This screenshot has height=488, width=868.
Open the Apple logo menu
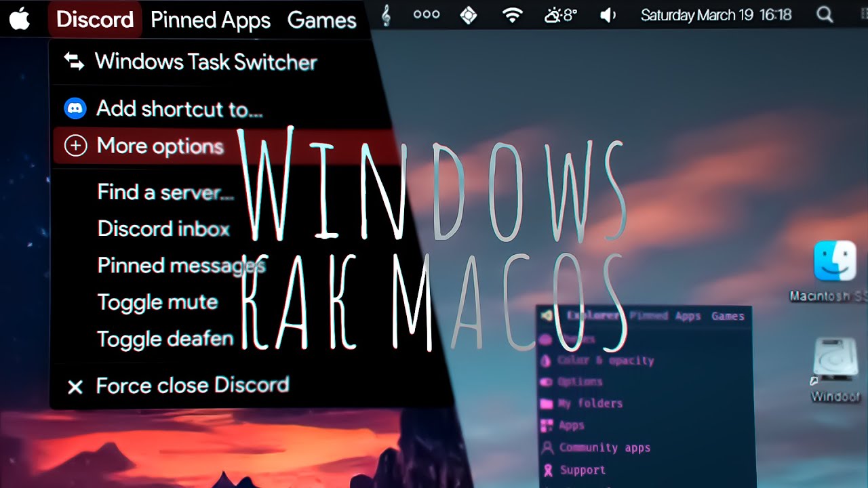point(20,19)
